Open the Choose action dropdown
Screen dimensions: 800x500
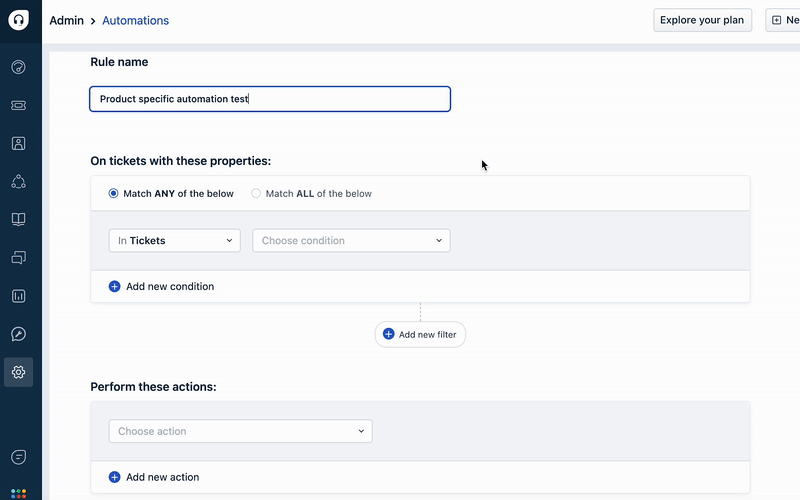[240, 432]
